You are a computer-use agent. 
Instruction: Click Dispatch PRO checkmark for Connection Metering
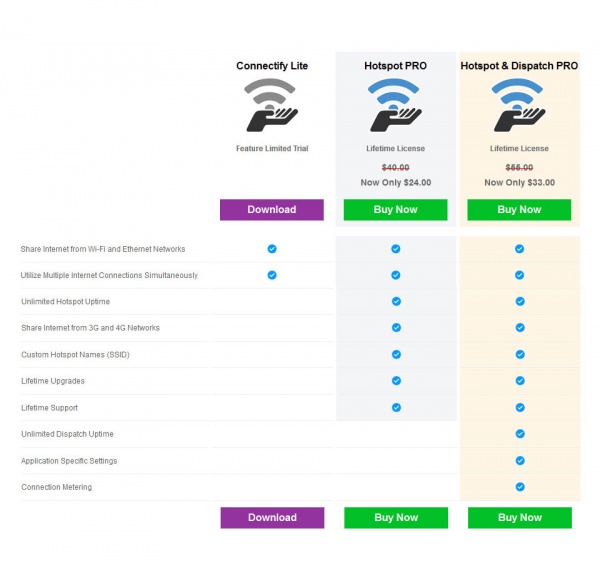[x=520, y=487]
